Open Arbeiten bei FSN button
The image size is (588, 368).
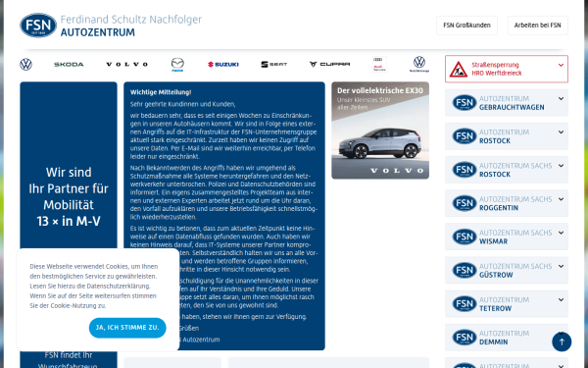(x=537, y=26)
